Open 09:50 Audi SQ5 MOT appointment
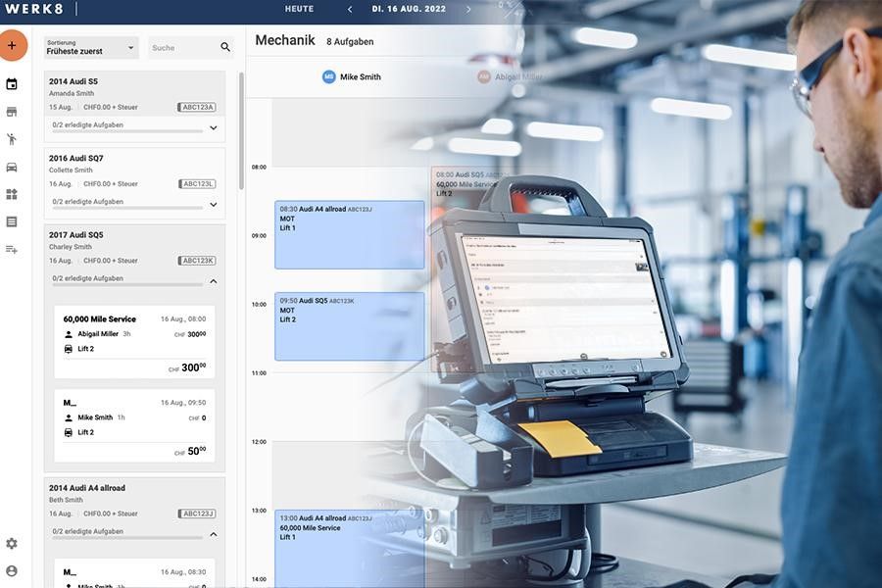This screenshot has width=882, height=588. [x=349, y=325]
